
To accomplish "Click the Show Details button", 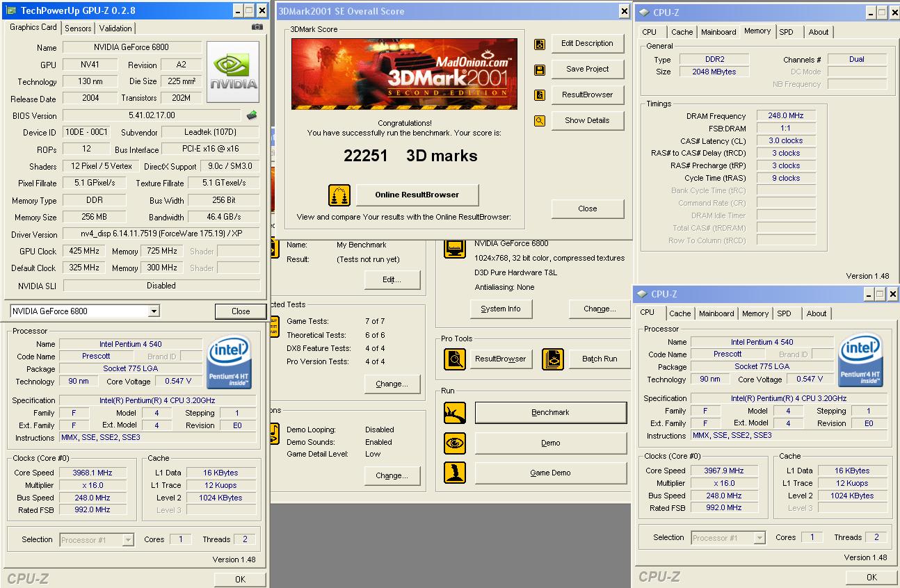I will coord(588,120).
